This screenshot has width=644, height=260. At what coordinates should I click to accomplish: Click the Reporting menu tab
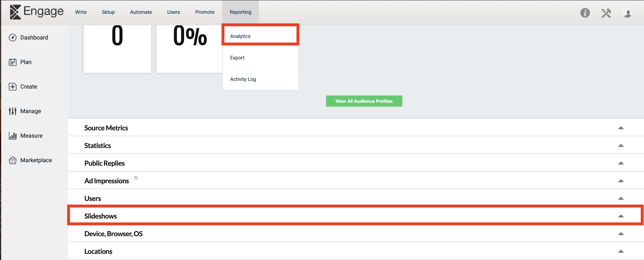240,12
